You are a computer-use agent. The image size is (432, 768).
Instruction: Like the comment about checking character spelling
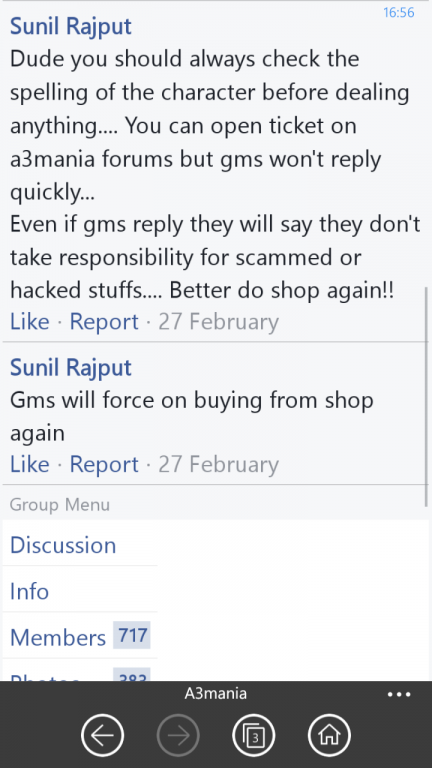point(29,321)
